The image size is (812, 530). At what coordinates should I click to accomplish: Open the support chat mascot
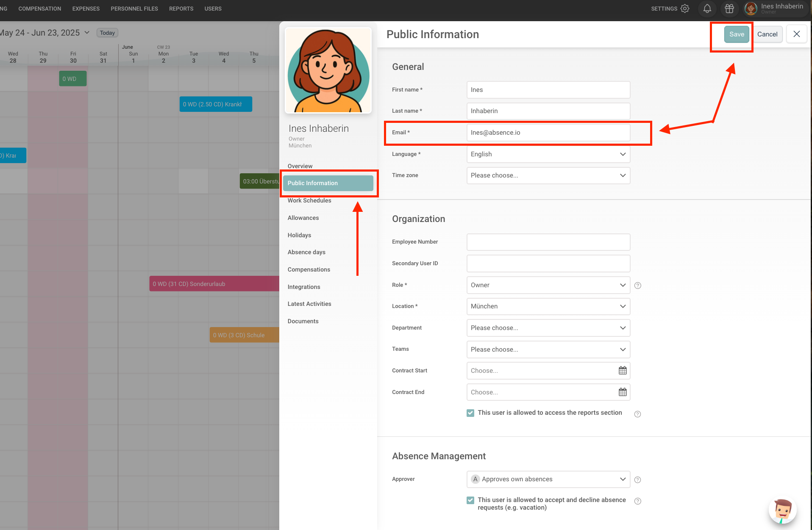[782, 510]
